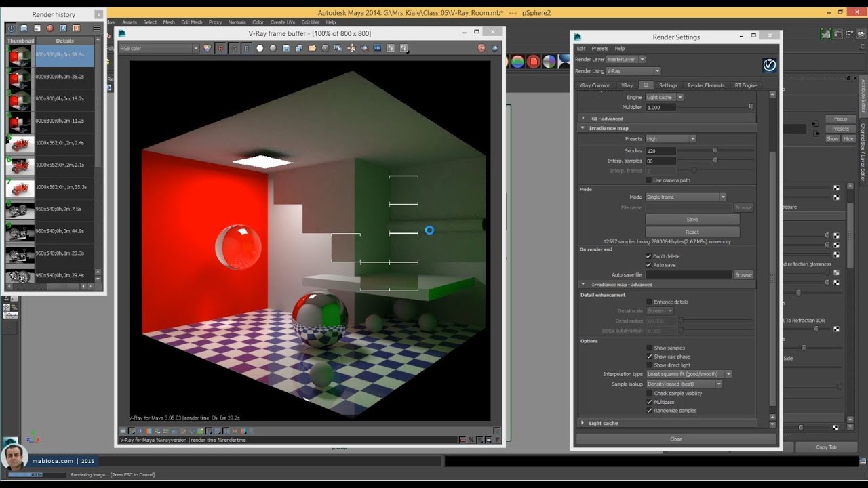The width and height of the screenshot is (868, 488).
Task: Open the Edit menu in Render Settings
Action: [x=581, y=49]
